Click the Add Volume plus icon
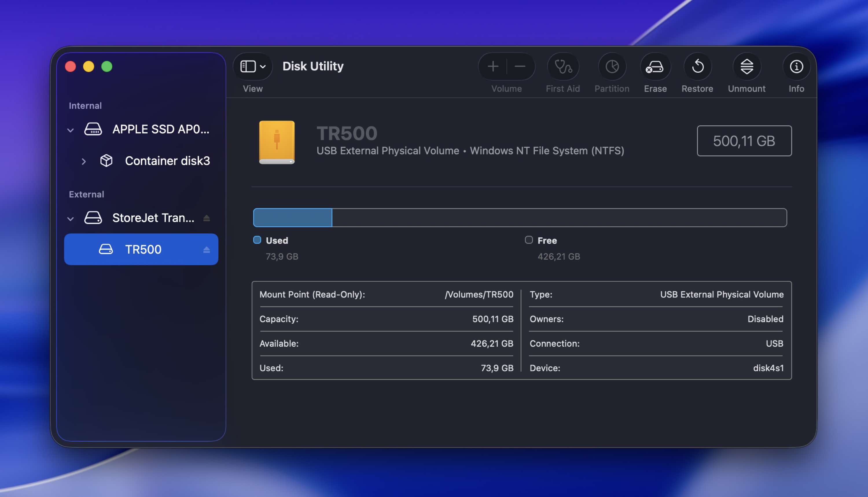Image resolution: width=868 pixels, height=497 pixels. [493, 66]
